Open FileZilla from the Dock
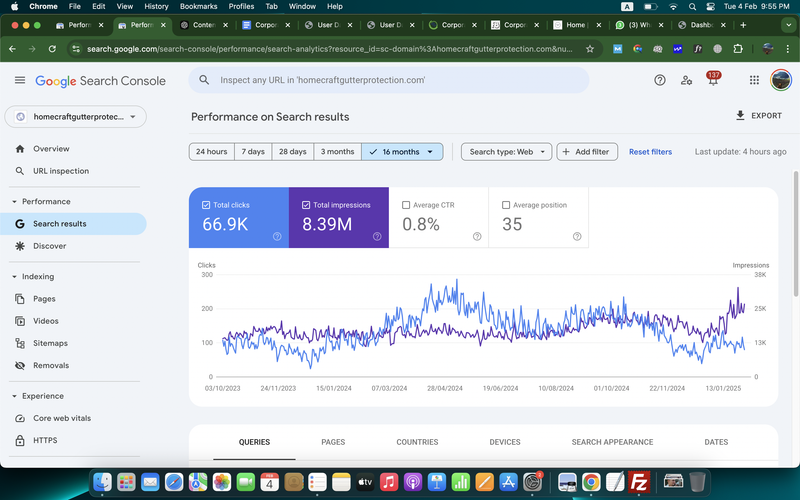The width and height of the screenshot is (800, 500). (x=639, y=481)
